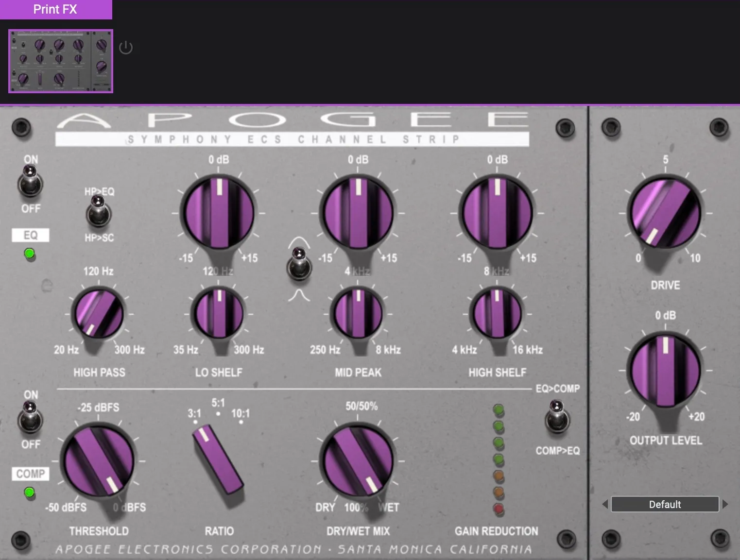Click the HIGH SHELF gain knob
This screenshot has width=740, height=560.
click(497, 213)
